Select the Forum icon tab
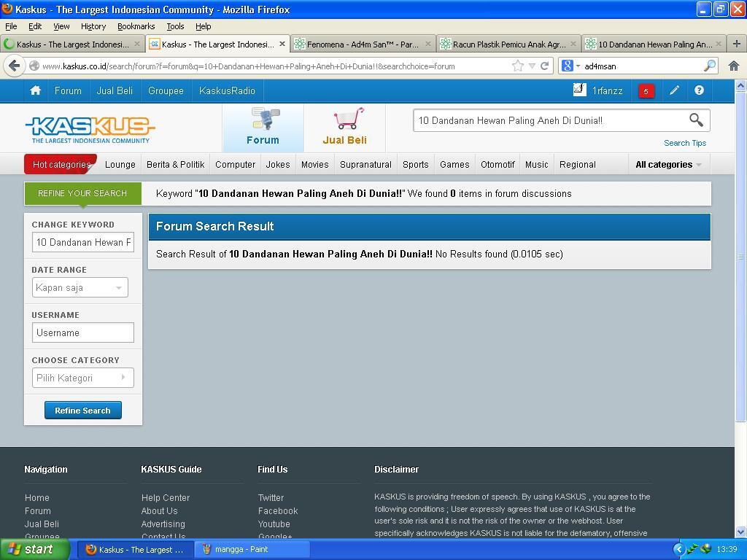This screenshot has height=560, width=747. point(263,128)
